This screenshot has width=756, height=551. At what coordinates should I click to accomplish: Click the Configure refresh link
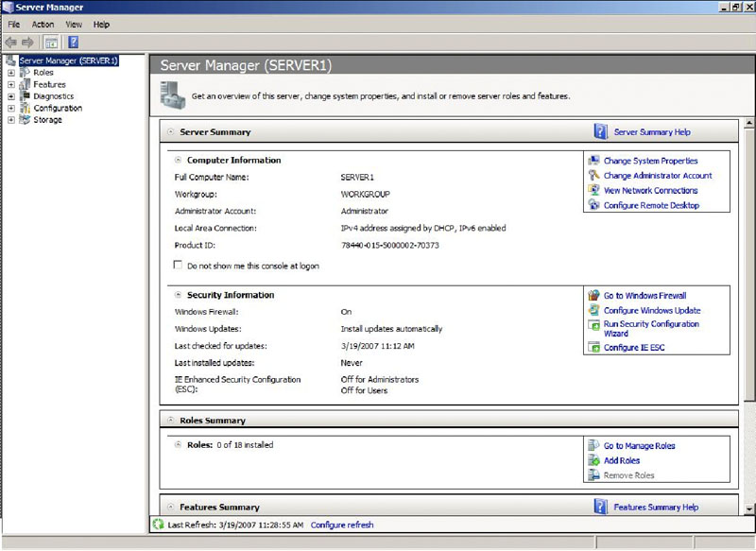coord(341,525)
